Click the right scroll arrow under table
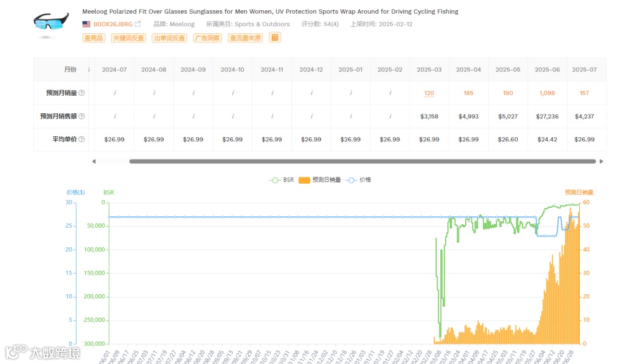The height and width of the screenshot is (364, 618). 601,161
